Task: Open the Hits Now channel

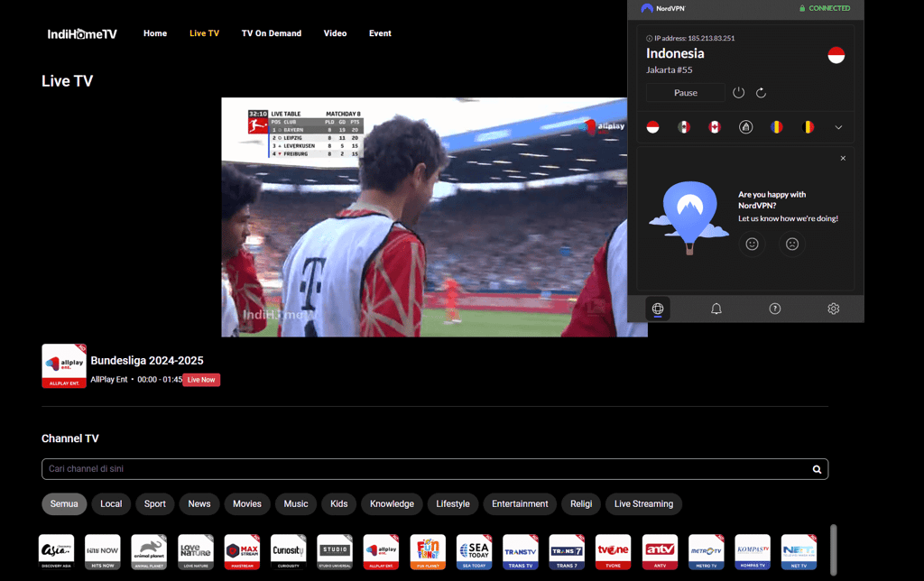Action: [103, 552]
